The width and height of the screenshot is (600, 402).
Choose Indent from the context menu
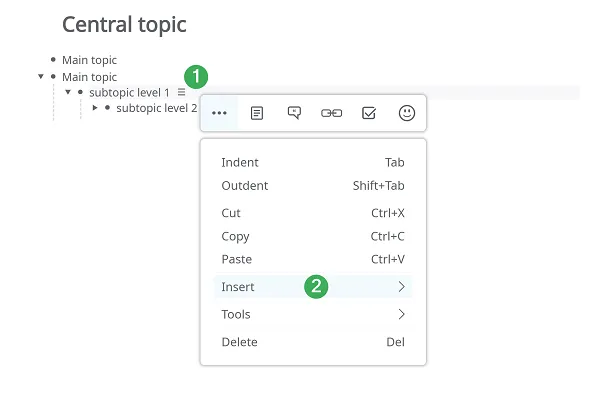[313, 163]
